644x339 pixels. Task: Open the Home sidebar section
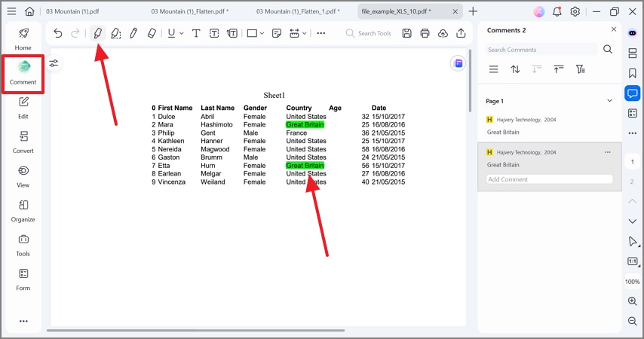(x=23, y=39)
